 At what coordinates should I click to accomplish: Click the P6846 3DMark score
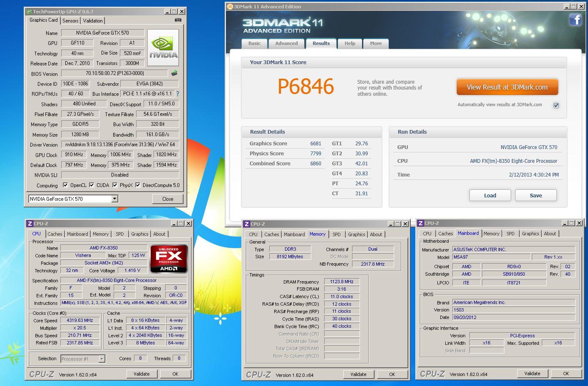pyautogui.click(x=306, y=87)
